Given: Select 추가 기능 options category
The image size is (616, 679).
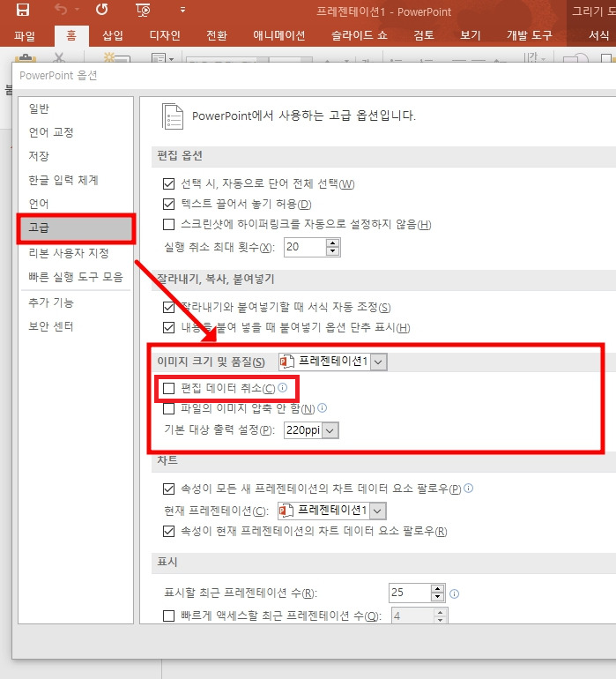Looking at the screenshot, I should click(x=76, y=302).
